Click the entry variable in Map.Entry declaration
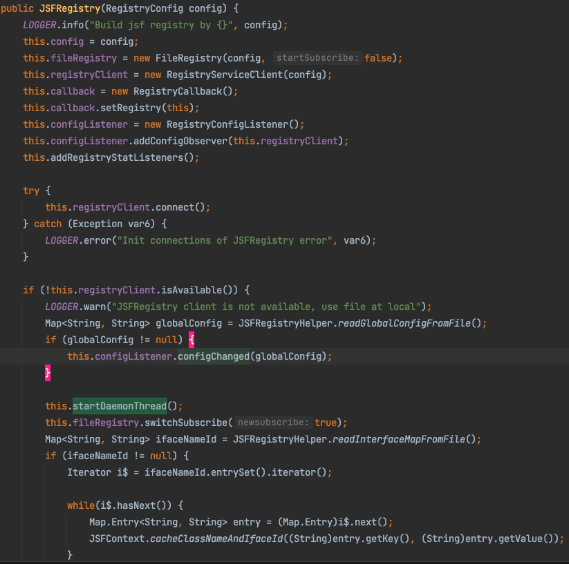 pos(247,522)
